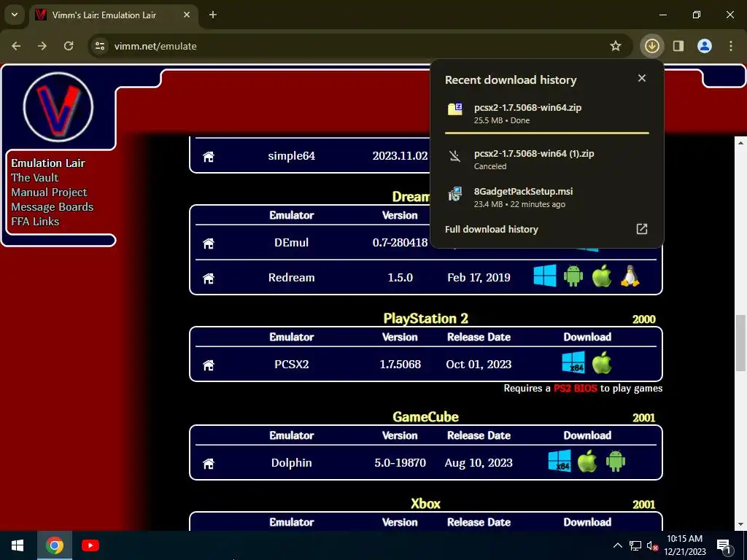This screenshot has width=747, height=560.
Task: Show hidden system tray icons
Action: click(617, 545)
